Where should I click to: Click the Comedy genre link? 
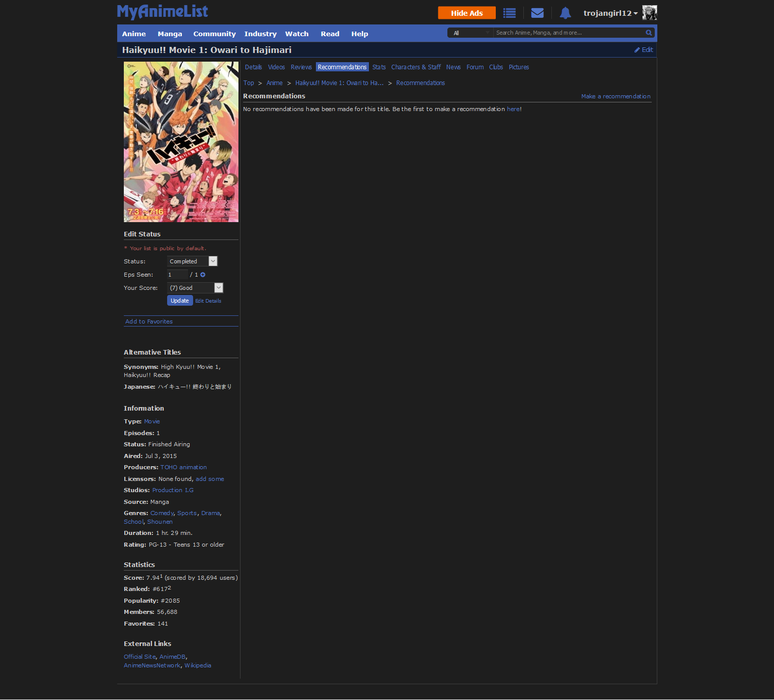(162, 513)
